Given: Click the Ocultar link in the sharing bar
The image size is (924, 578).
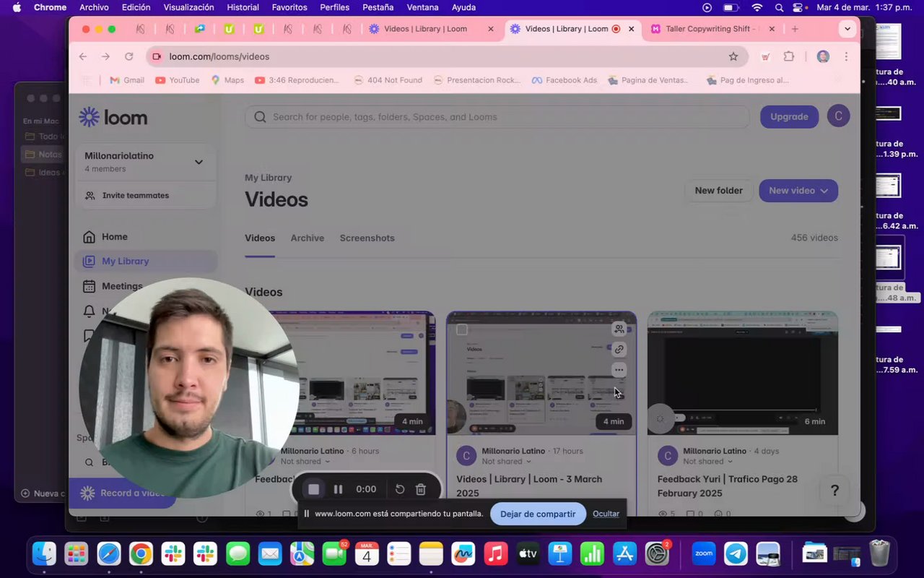Looking at the screenshot, I should 606,514.
